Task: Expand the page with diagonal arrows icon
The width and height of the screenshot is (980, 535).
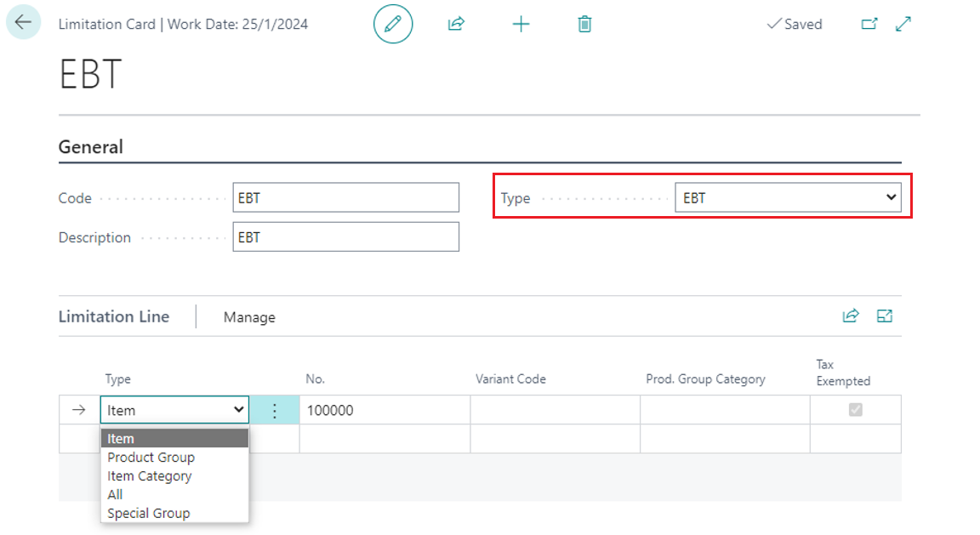Action: pyautogui.click(x=903, y=24)
